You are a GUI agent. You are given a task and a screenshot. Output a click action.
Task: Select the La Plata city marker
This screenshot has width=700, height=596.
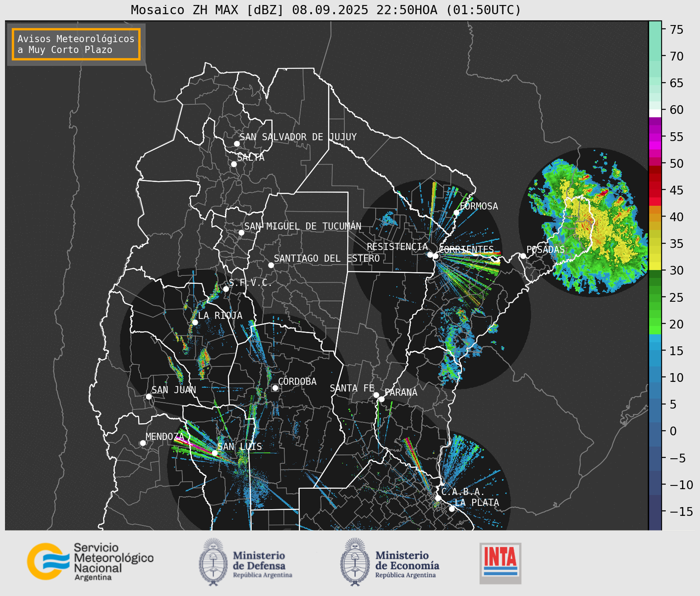click(452, 509)
